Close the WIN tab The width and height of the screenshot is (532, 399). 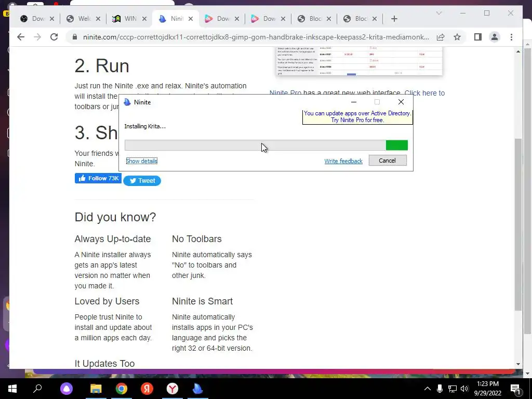click(144, 19)
